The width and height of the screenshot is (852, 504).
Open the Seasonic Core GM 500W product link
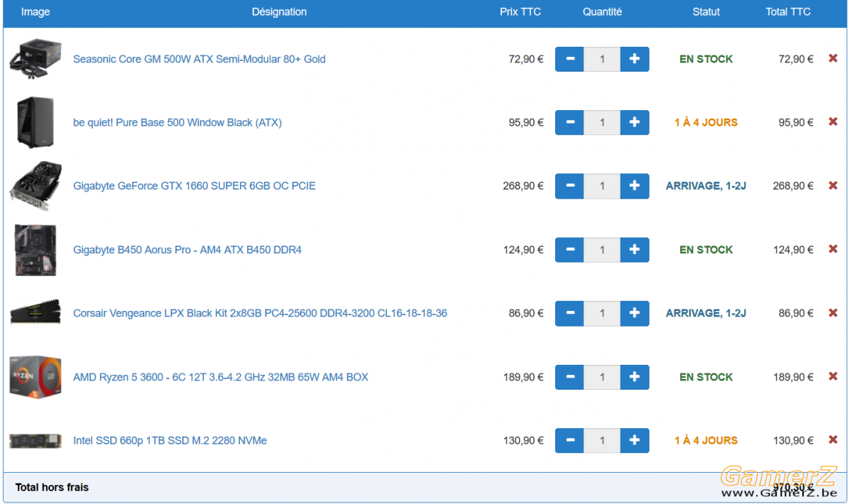[x=200, y=59]
